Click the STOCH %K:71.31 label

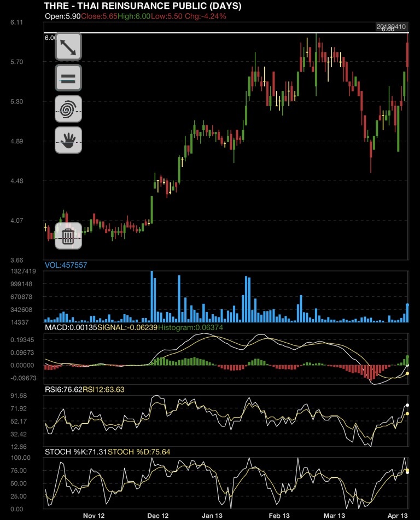76,452
